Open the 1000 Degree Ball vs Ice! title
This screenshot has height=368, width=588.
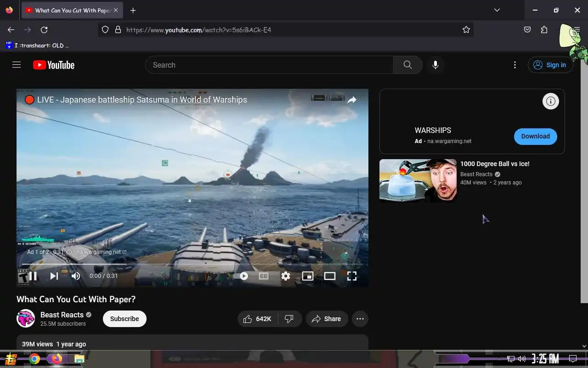pyautogui.click(x=495, y=164)
